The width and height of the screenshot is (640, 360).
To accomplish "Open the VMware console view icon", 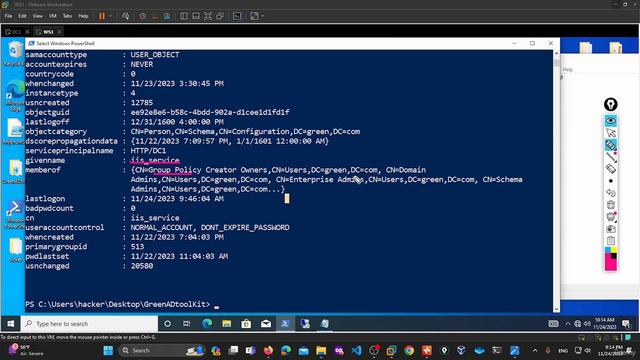I will [237, 16].
